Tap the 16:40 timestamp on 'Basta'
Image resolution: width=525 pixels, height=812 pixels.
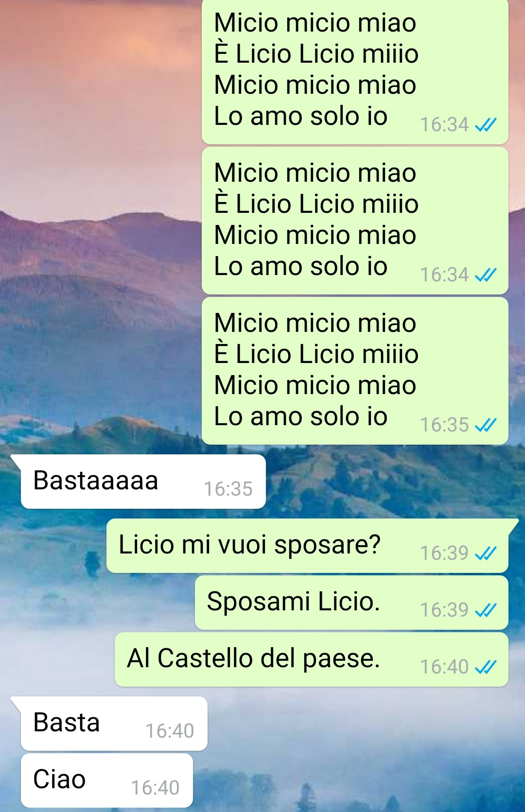click(170, 731)
